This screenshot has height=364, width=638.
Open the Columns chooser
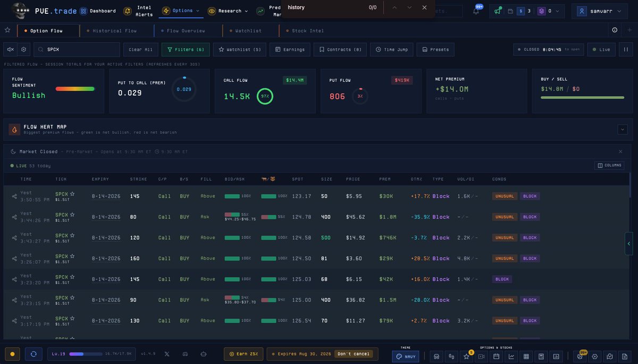[609, 165]
